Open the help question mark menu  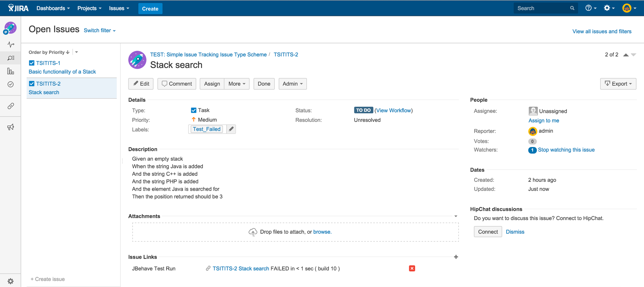(591, 8)
